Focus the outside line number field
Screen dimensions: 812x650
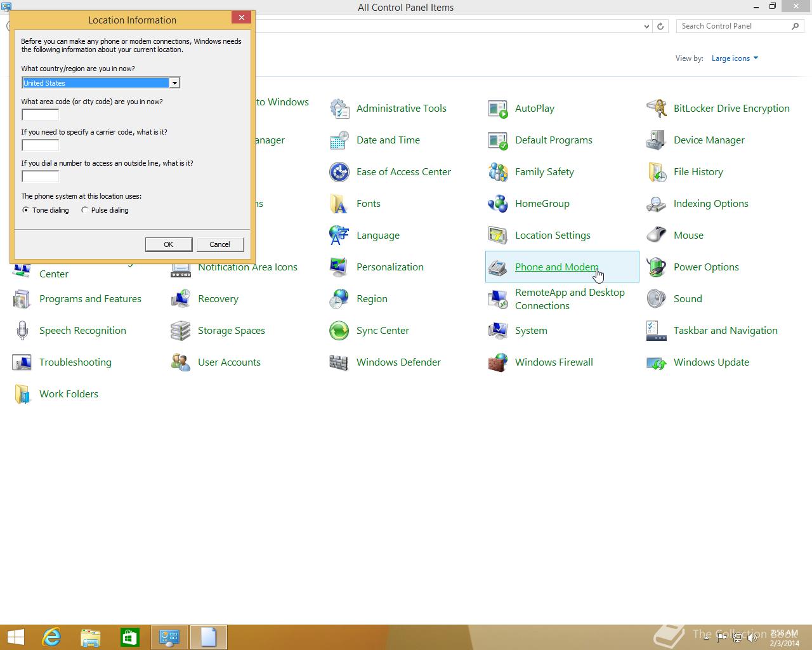coord(40,176)
